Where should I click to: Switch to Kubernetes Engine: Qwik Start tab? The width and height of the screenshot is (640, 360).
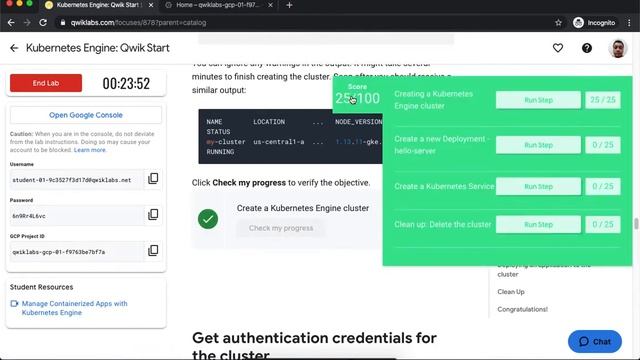pos(99,5)
